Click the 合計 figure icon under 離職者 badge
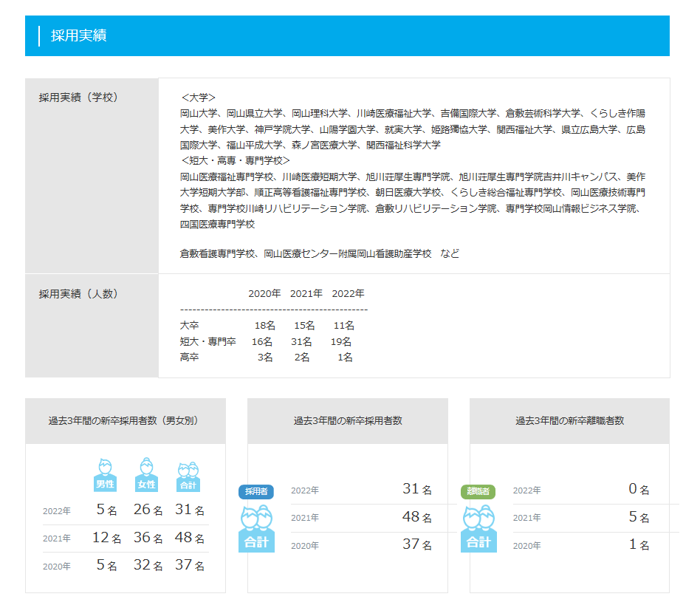 pyautogui.click(x=478, y=529)
